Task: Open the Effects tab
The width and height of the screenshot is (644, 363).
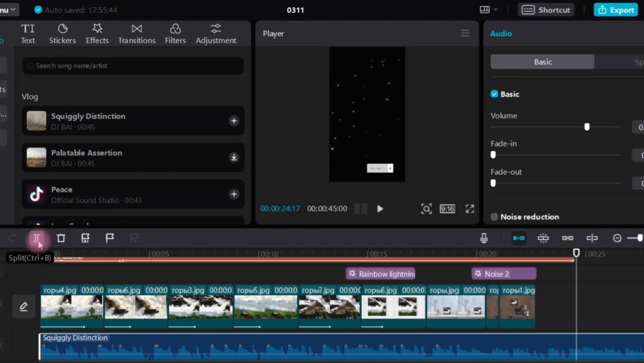Action: 97,34
